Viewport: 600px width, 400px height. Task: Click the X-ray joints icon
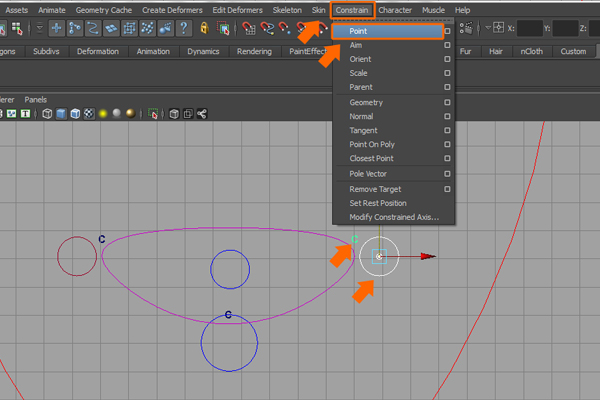click(x=202, y=114)
